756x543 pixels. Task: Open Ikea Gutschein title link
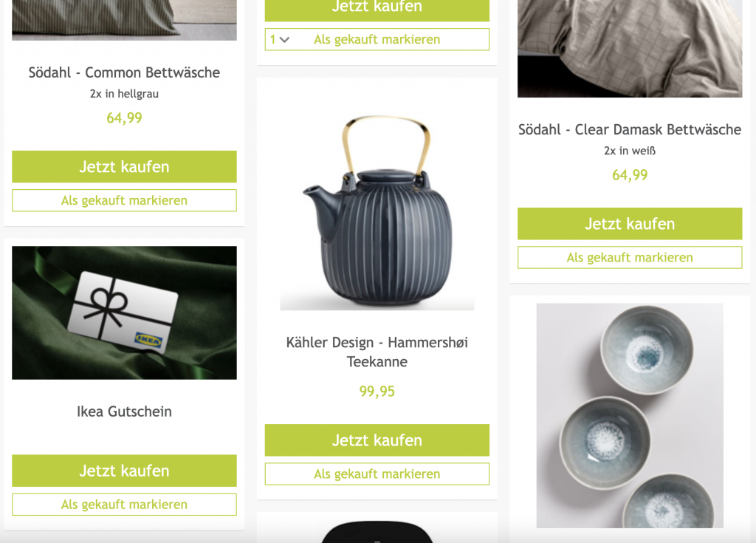point(124,411)
